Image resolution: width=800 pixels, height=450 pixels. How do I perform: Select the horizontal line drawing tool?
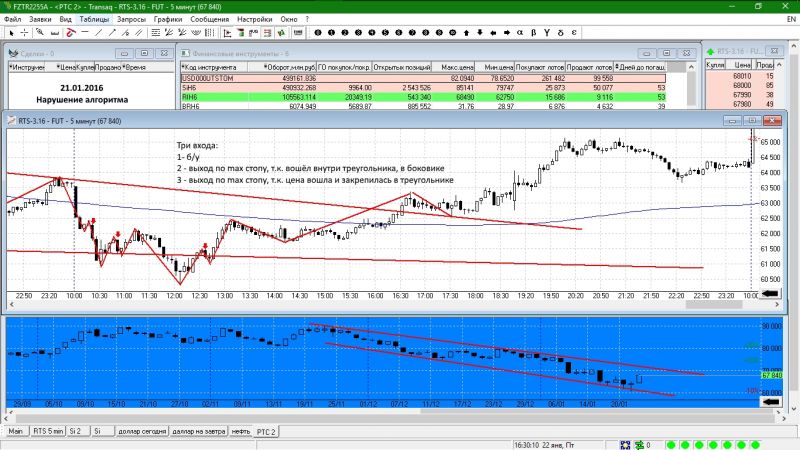point(85,33)
